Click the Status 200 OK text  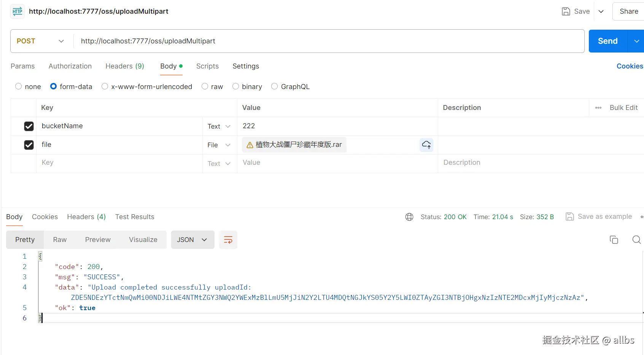444,217
